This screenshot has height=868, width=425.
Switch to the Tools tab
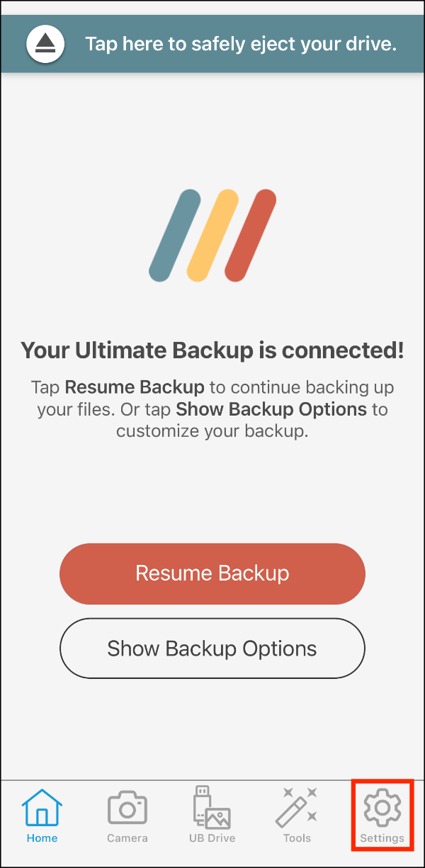point(297,816)
